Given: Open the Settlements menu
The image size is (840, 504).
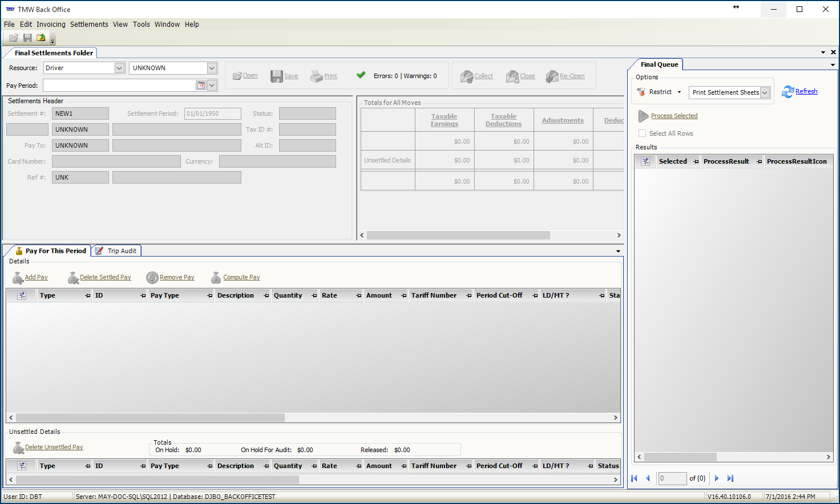Looking at the screenshot, I should coord(89,25).
